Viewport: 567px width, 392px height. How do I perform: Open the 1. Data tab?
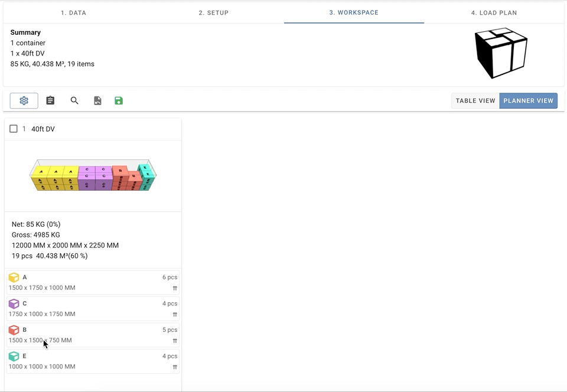(73, 12)
